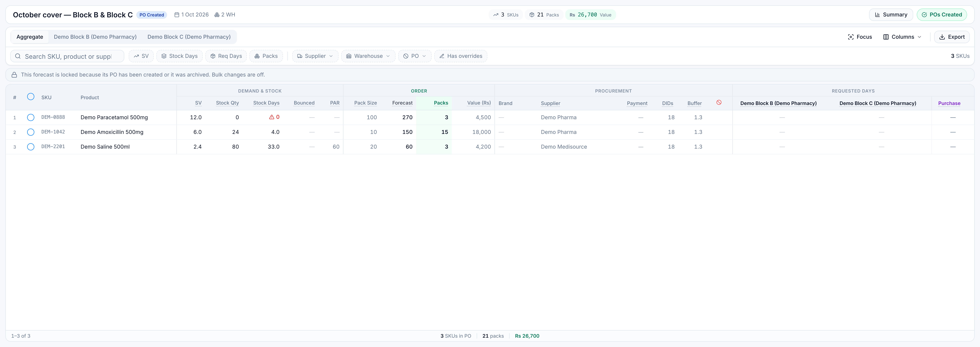Open the Warehouse filter dropdown
The height and width of the screenshot is (347, 980).
368,56
